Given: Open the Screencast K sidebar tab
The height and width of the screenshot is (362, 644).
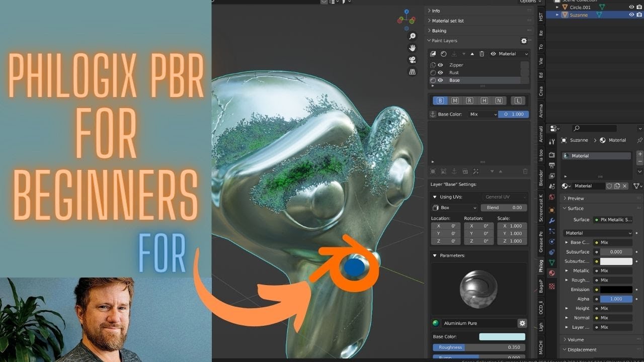Looking at the screenshot, I should pyautogui.click(x=541, y=208).
